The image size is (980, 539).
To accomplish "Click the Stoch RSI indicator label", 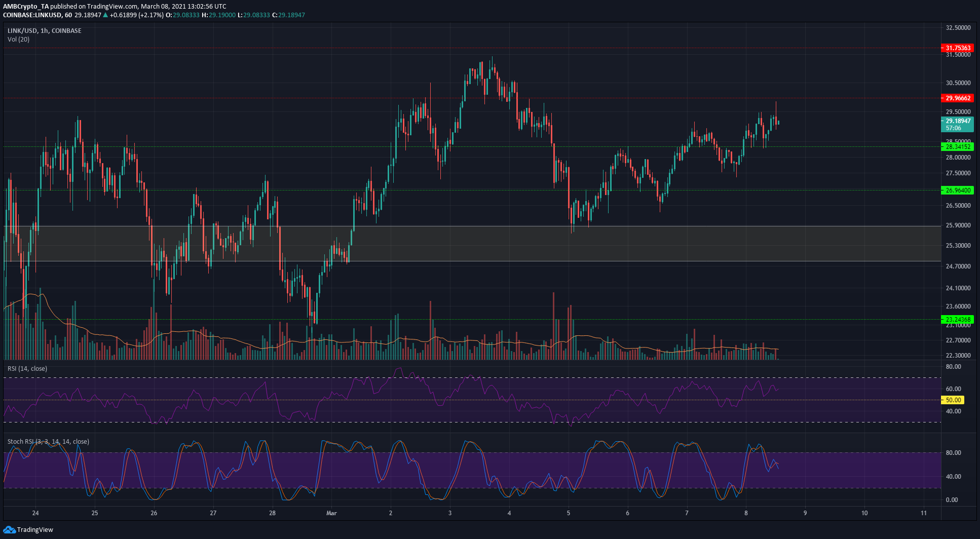I will coord(48,442).
